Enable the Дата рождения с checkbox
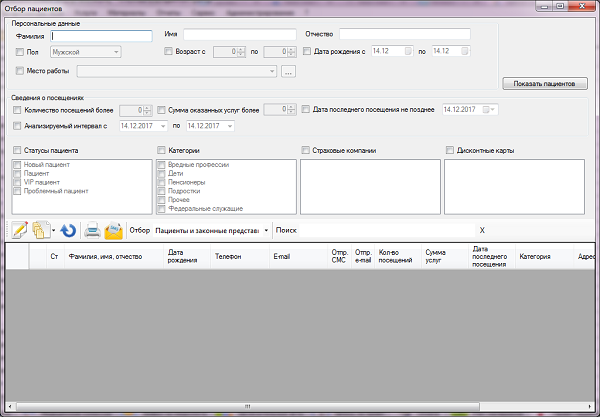 coord(307,51)
